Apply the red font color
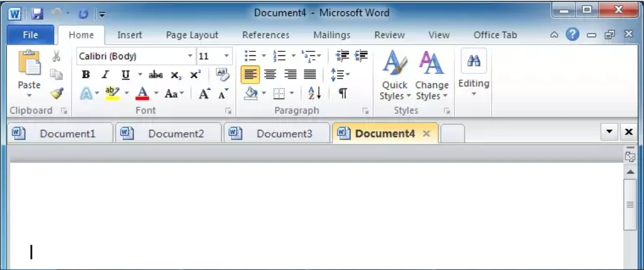The width and height of the screenshot is (644, 270). click(x=142, y=94)
